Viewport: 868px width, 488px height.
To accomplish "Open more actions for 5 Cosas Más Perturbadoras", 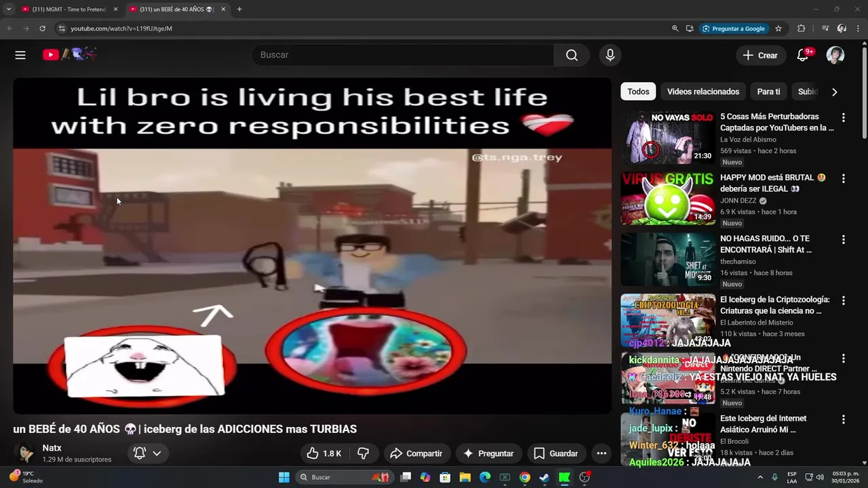I will click(x=844, y=117).
